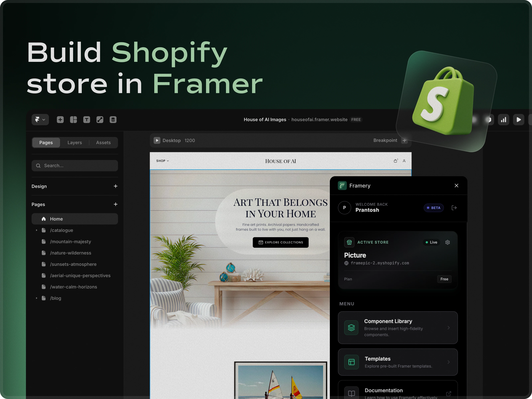
Task: Click the Insert plus toolbar icon
Action: coord(60,120)
